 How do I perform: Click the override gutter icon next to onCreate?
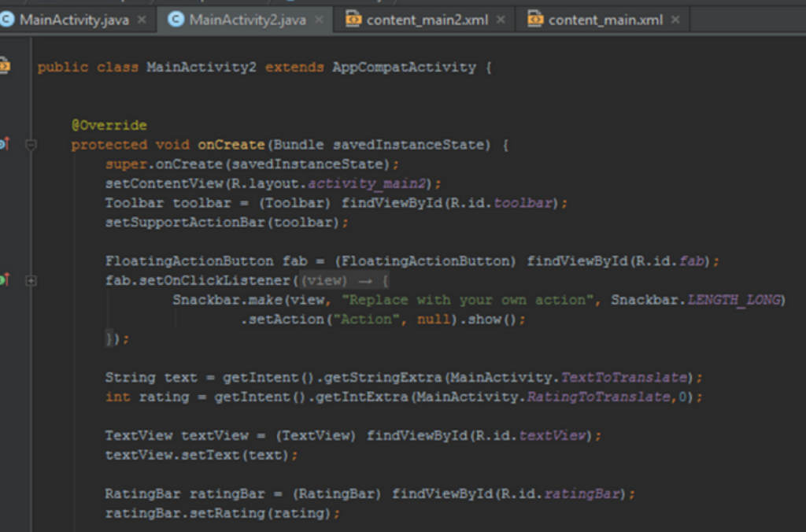[4, 144]
